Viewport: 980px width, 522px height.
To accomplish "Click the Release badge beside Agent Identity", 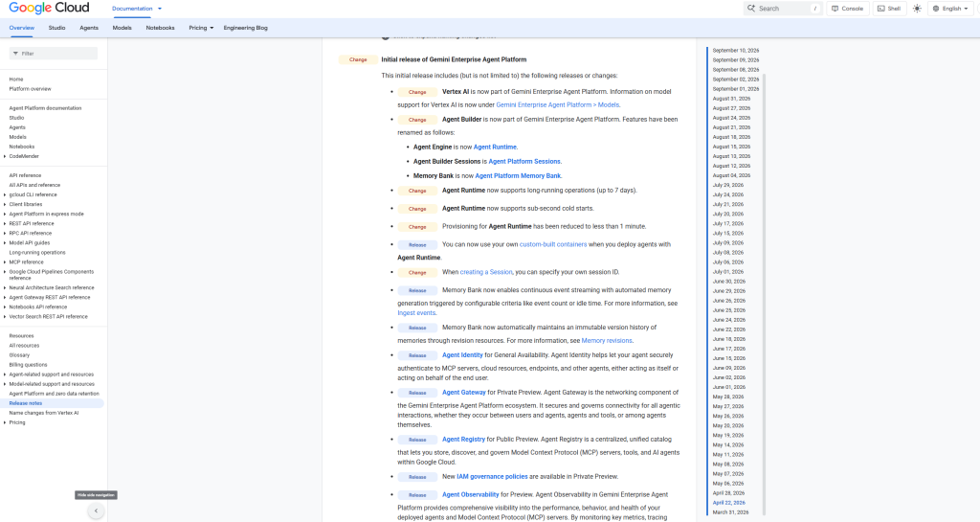I will (x=417, y=355).
